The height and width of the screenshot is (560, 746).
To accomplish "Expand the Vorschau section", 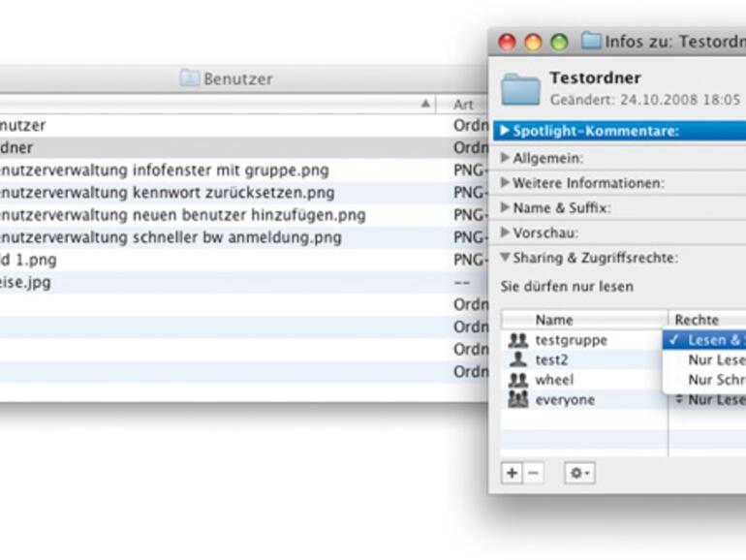I will tap(505, 233).
